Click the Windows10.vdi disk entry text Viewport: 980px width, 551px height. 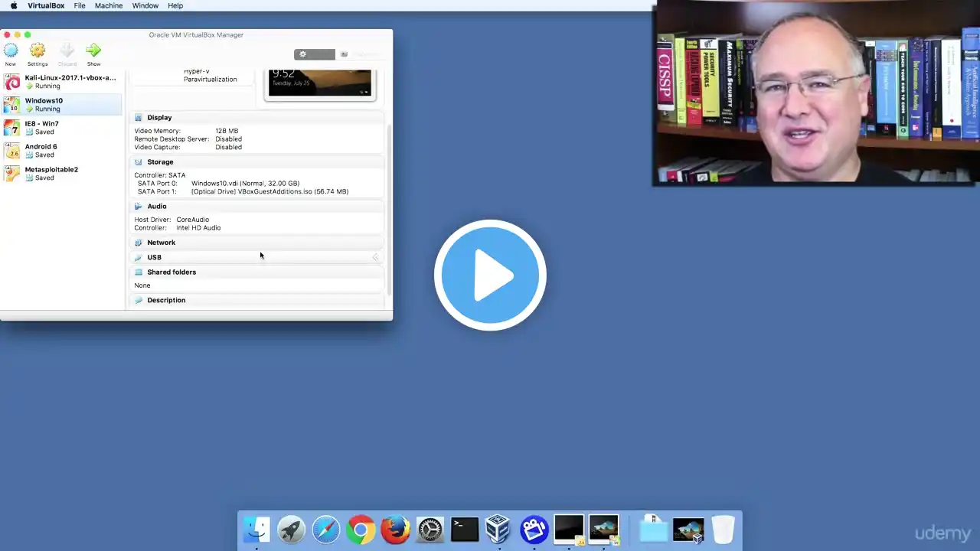245,184
